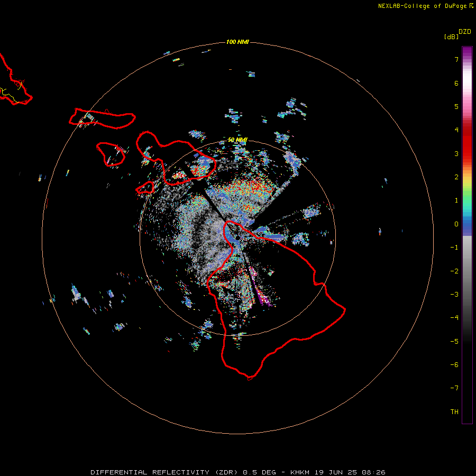Click legend value -1

(454, 248)
